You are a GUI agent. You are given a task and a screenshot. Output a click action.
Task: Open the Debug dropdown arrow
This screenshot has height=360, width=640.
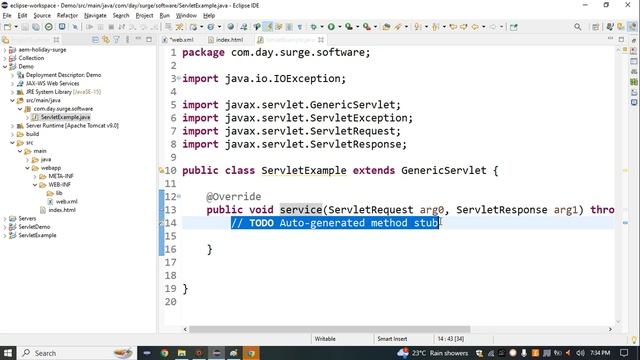tap(322, 27)
